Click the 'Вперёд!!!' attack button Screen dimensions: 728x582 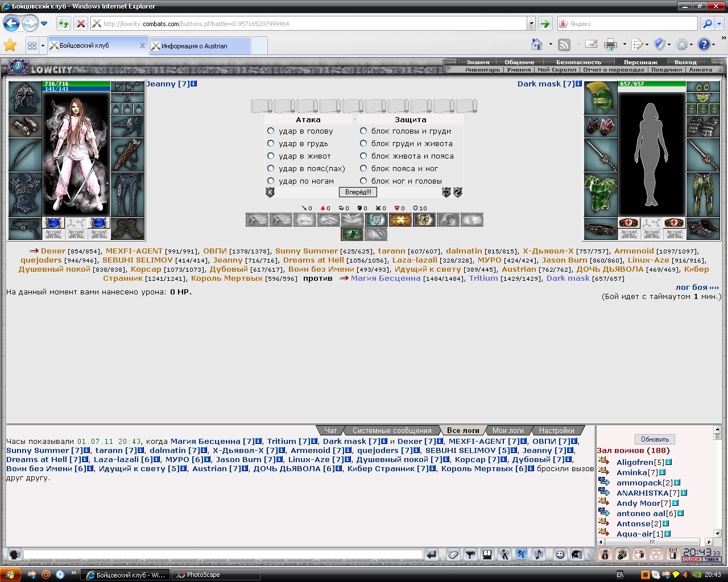click(x=358, y=192)
